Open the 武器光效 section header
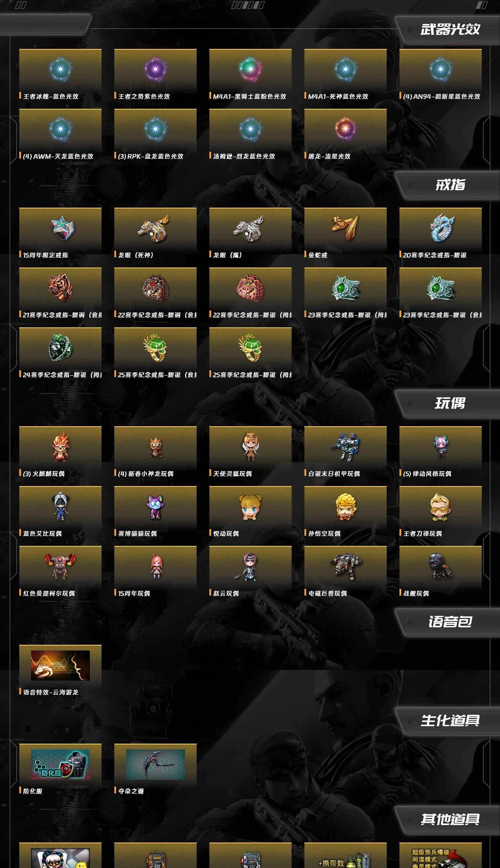Screen dimensions: 500x868 450,29
